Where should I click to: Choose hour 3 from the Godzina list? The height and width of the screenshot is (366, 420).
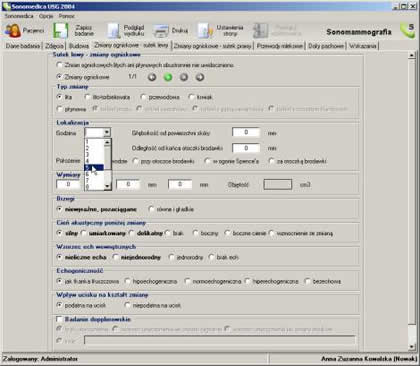94,155
